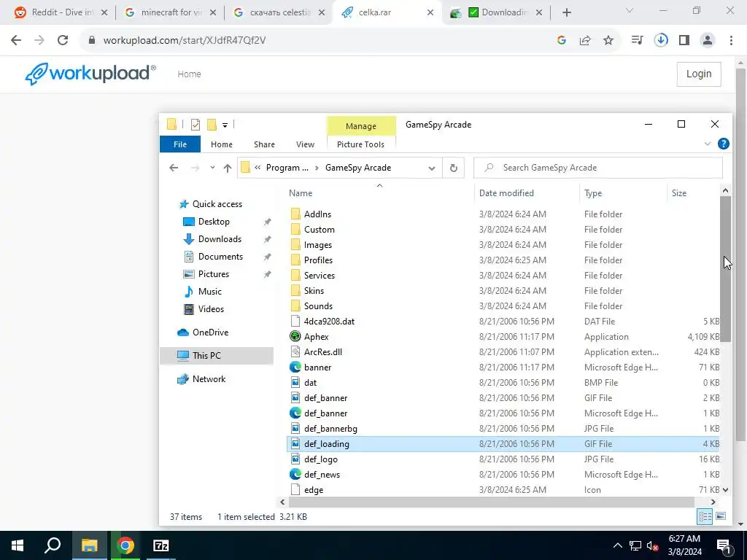Screen dimensions: 747x560
Task: Click the Google icon in address bar
Action: pos(562,41)
